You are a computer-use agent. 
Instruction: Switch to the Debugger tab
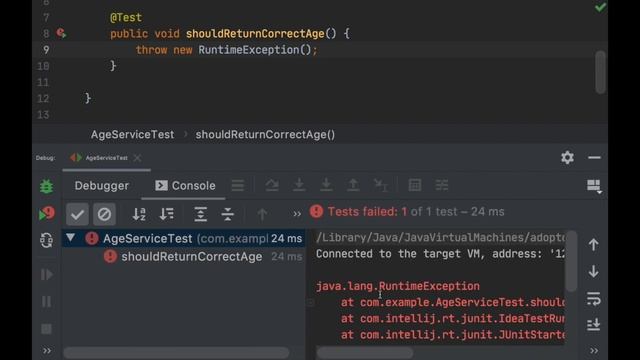coord(102,186)
